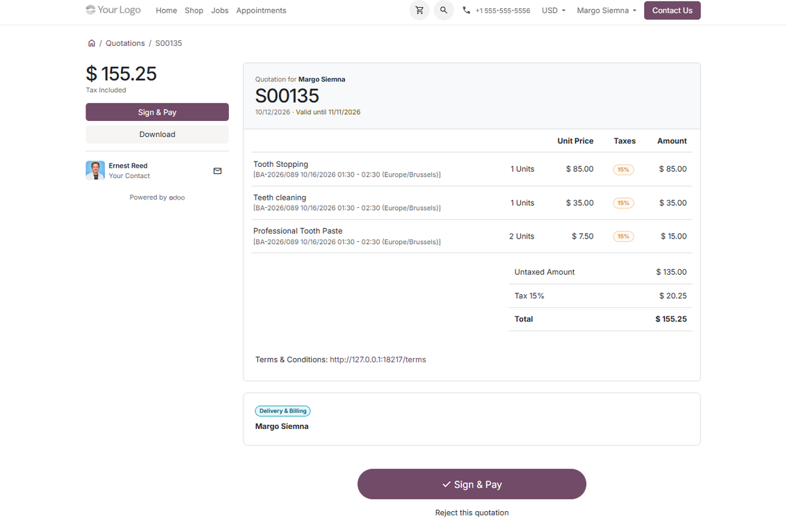The height and width of the screenshot is (532, 786).
Task: Call the +1 555-555-5556 number
Action: [x=503, y=10]
